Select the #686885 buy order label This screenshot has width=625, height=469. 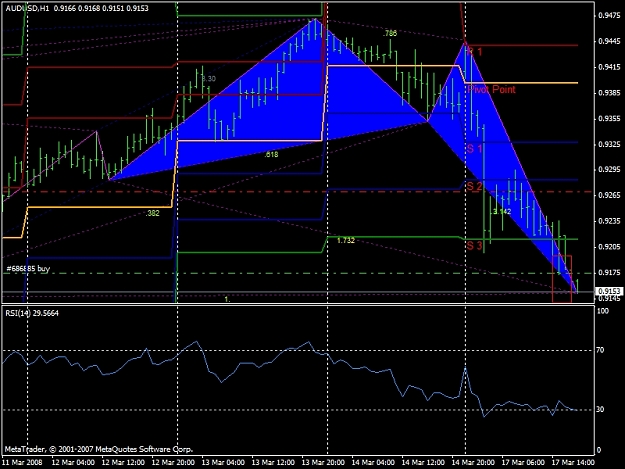[28, 269]
